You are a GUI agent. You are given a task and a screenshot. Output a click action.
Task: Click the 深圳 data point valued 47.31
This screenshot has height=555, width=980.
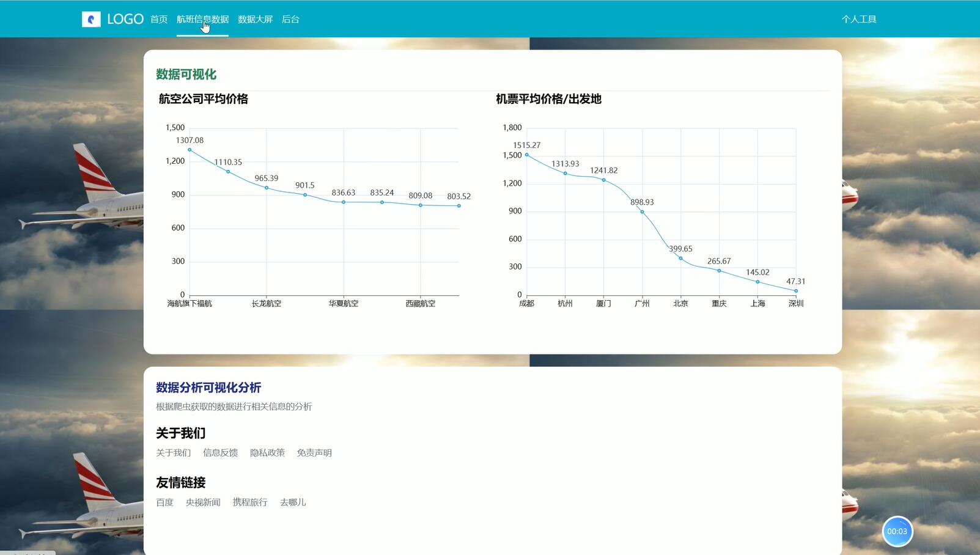(x=796, y=291)
